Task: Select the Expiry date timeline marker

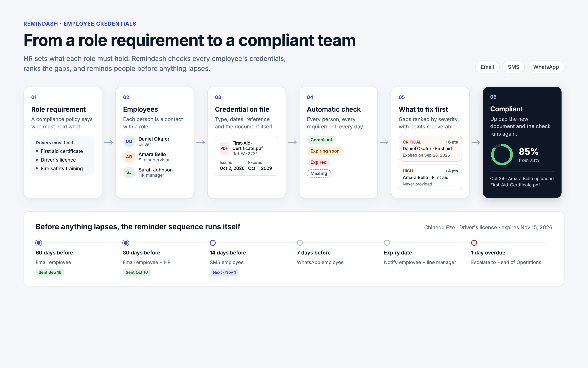Action: point(387,243)
